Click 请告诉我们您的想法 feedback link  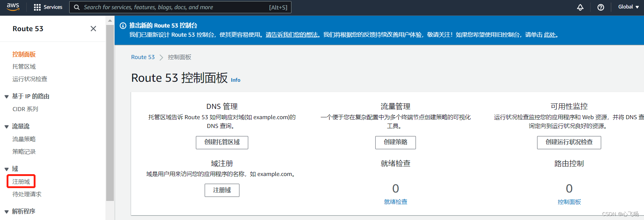click(x=292, y=35)
